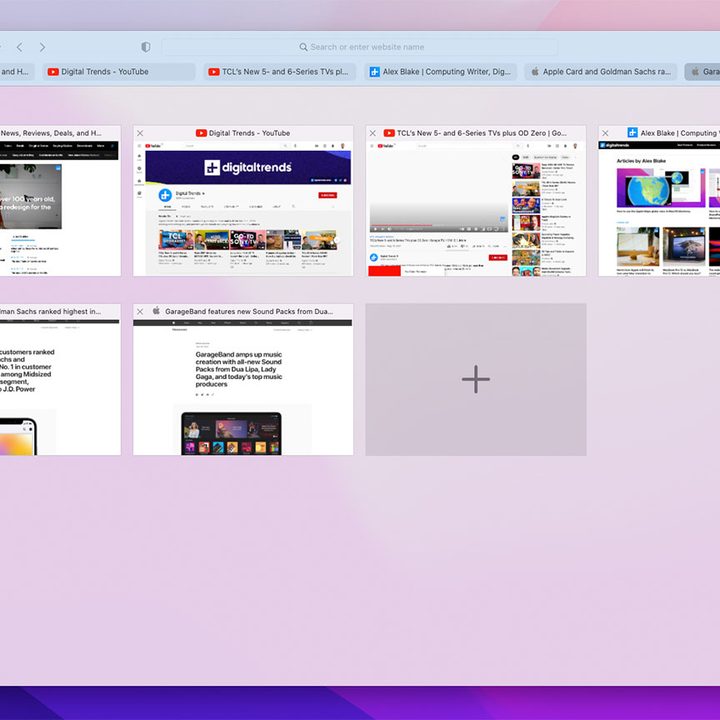Image resolution: width=720 pixels, height=720 pixels.
Task: Close the GarageBand Sound Packs thumbnail
Action: (140, 311)
